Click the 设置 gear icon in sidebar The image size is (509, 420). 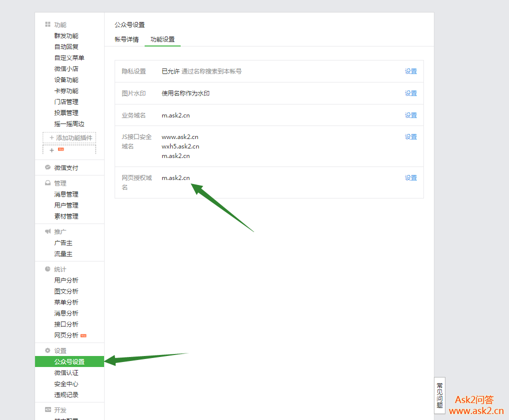(48, 350)
